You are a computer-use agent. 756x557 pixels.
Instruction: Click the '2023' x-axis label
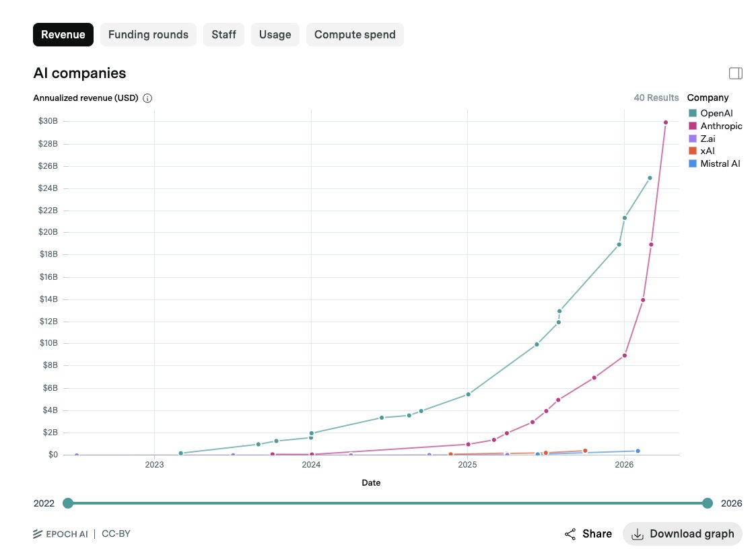tap(154, 464)
